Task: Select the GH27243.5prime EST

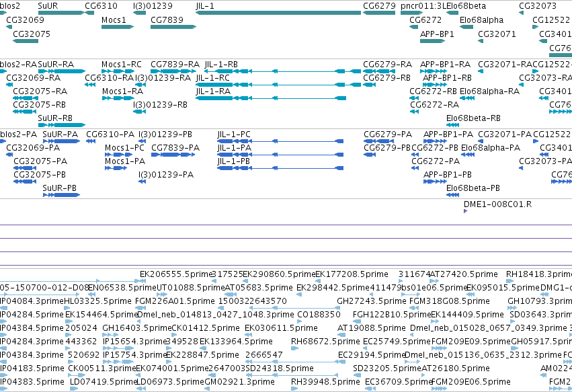Action: (x=371, y=301)
